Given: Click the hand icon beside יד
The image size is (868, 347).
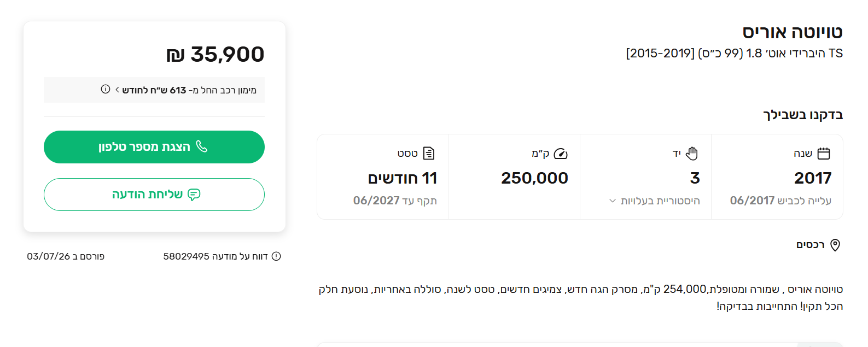Looking at the screenshot, I should click(x=692, y=154).
